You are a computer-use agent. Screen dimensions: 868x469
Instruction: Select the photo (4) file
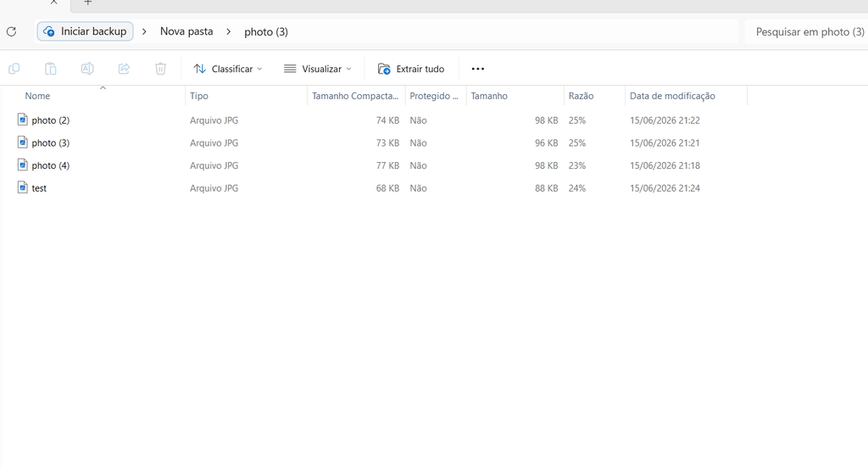click(x=50, y=165)
